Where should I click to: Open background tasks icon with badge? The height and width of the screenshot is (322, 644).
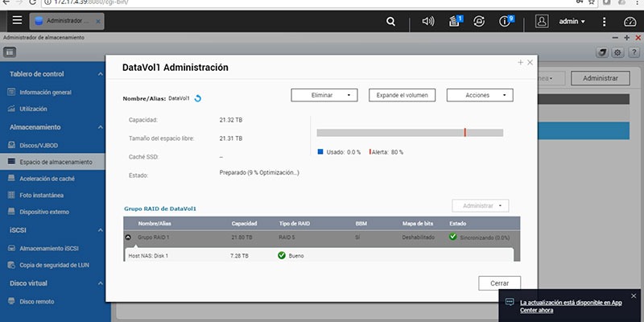(455, 21)
